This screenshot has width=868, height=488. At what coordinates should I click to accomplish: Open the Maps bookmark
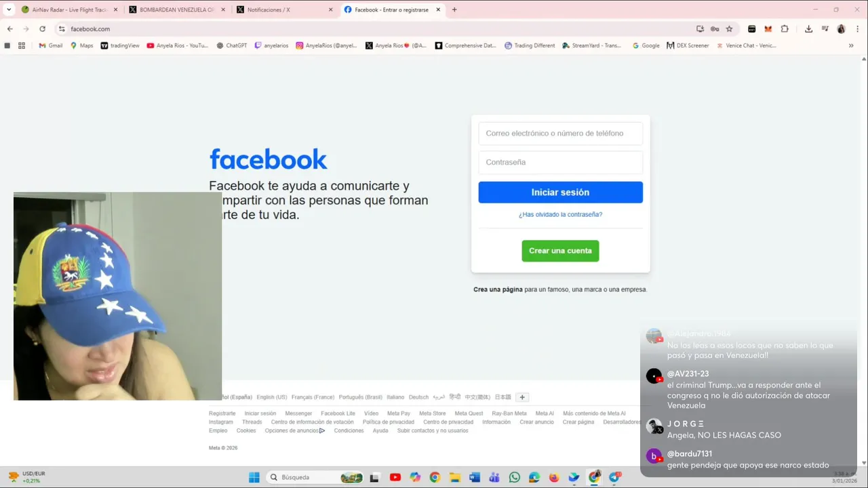click(81, 45)
